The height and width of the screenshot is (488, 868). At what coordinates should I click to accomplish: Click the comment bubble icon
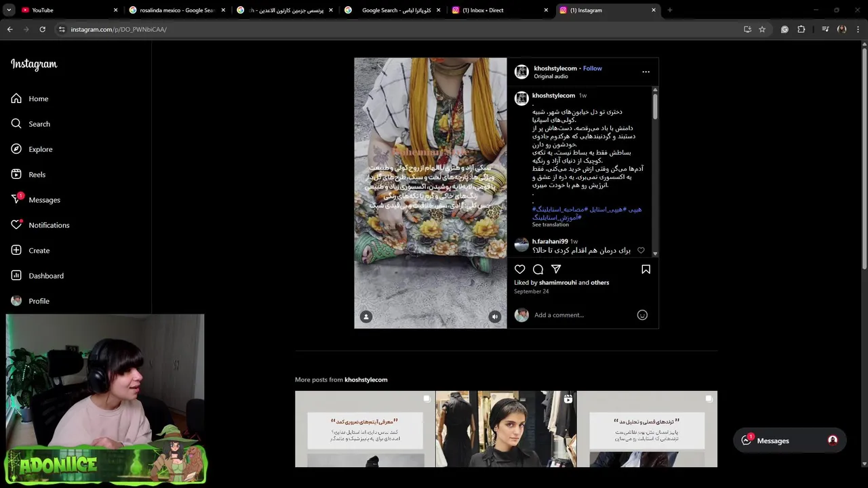point(538,269)
